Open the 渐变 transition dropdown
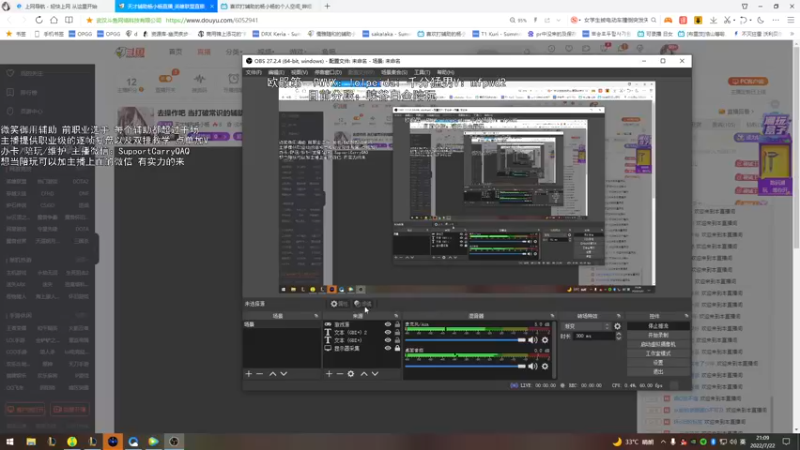 586,326
